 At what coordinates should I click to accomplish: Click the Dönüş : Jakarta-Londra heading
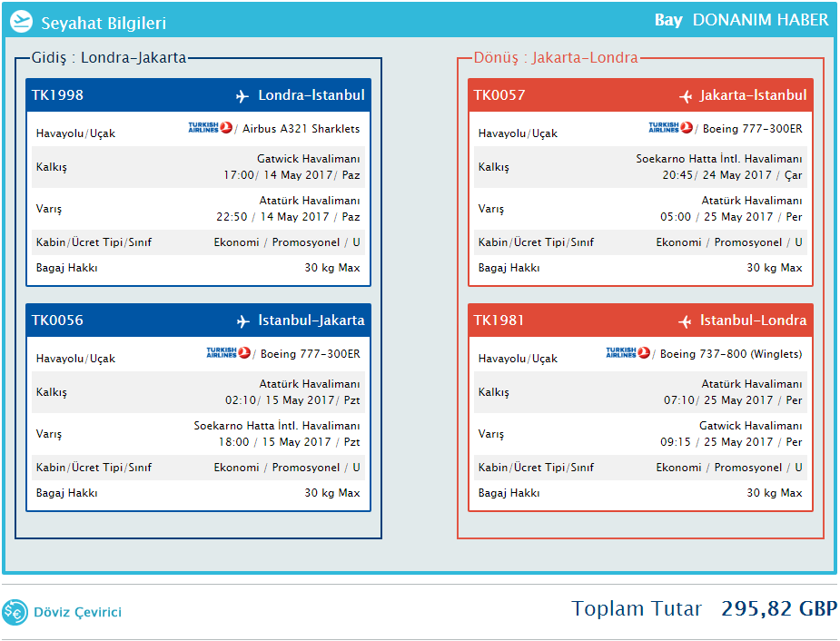pos(556,57)
